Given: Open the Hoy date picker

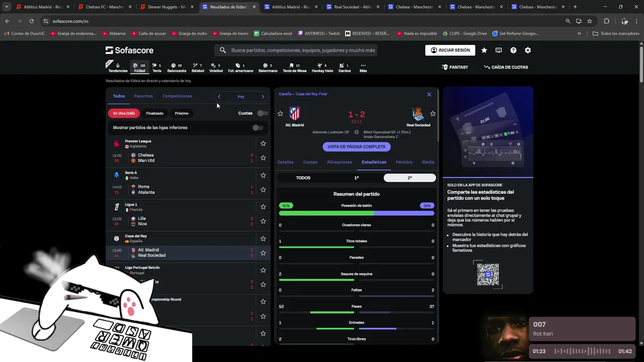Looking at the screenshot, I should pyautogui.click(x=241, y=97).
